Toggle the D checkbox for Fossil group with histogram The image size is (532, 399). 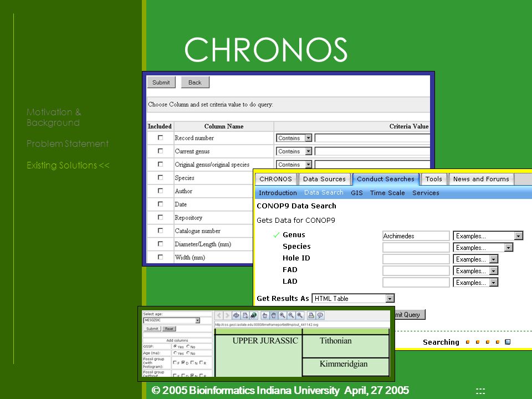pos(183,362)
